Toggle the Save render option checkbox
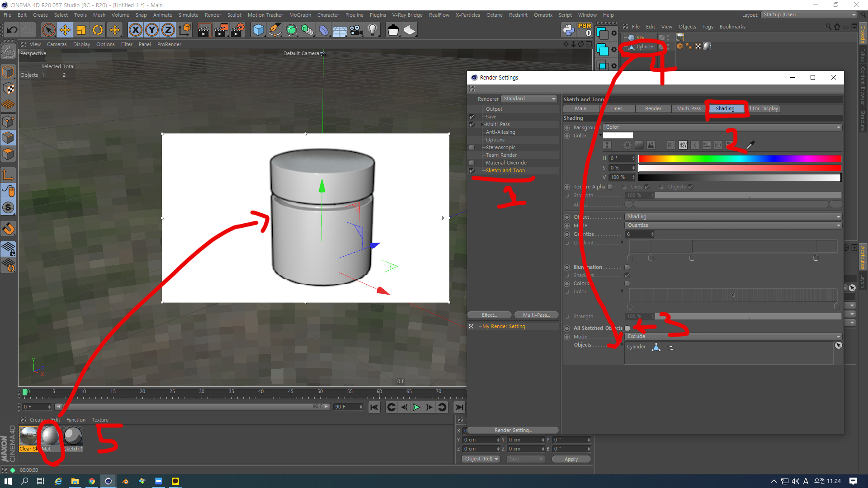The image size is (868, 488). tap(472, 117)
